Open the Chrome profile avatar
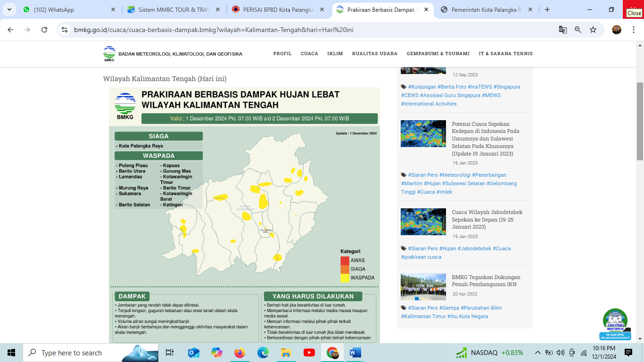 [x=617, y=30]
